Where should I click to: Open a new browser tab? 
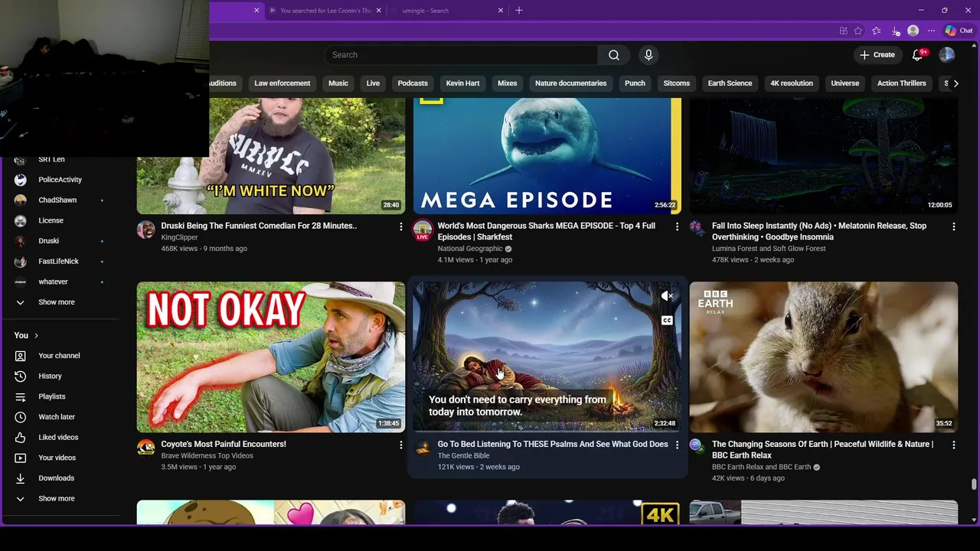(x=519, y=11)
